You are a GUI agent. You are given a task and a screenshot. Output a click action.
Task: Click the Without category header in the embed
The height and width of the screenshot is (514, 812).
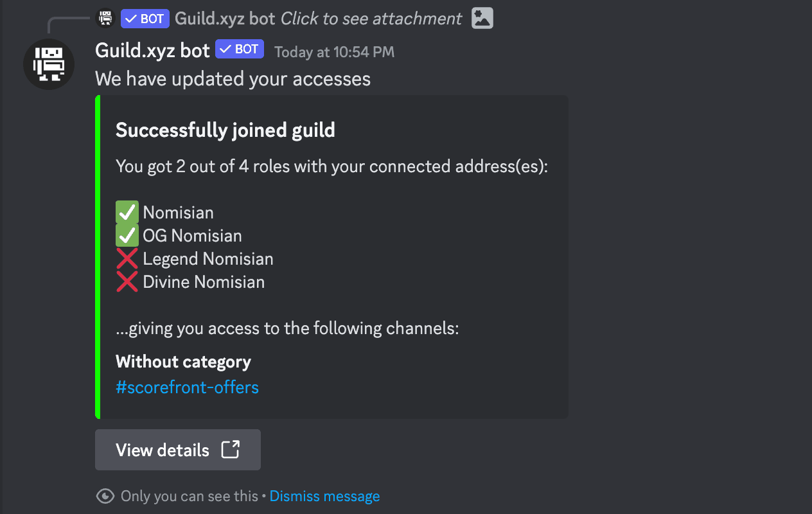183,361
